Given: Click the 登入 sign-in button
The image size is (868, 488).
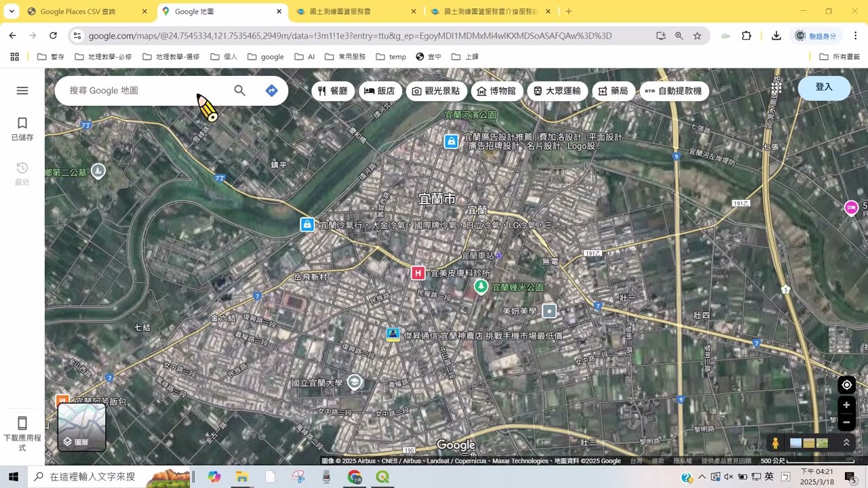Looking at the screenshot, I should [824, 87].
